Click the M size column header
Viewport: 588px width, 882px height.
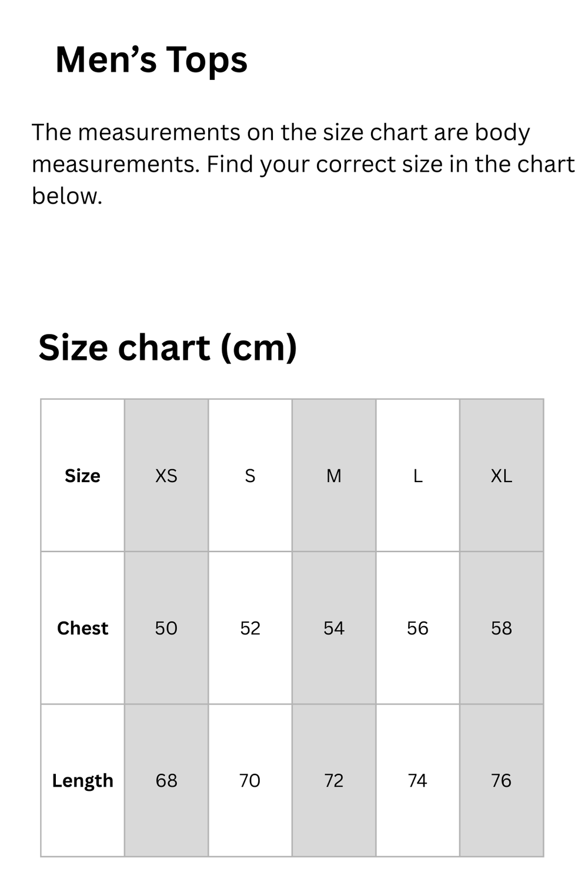(334, 476)
